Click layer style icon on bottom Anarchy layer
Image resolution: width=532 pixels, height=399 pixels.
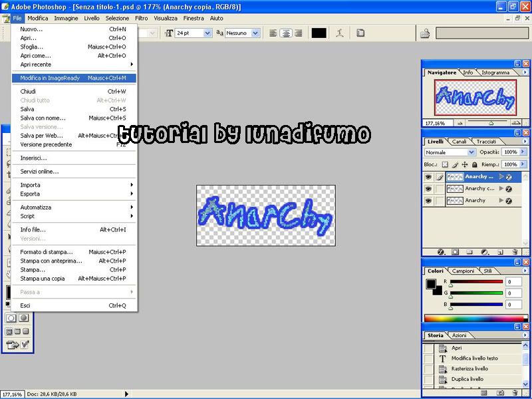click(509, 201)
